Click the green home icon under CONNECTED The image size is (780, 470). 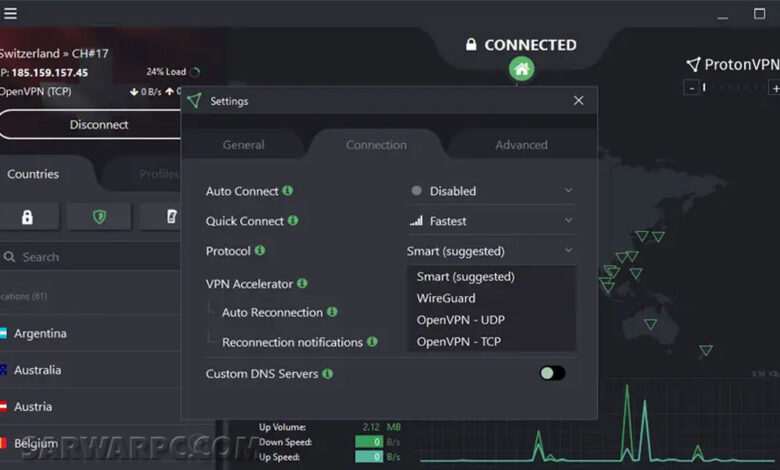click(x=521, y=69)
